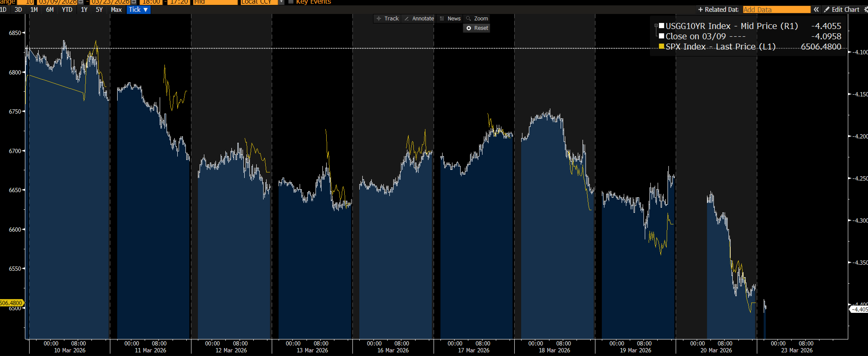
Task: Toggle USGG10YR Index series legend box
Action: (662, 26)
